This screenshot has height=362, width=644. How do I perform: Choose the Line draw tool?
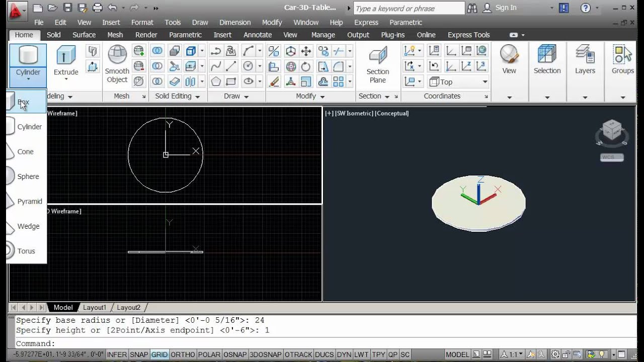(231, 66)
